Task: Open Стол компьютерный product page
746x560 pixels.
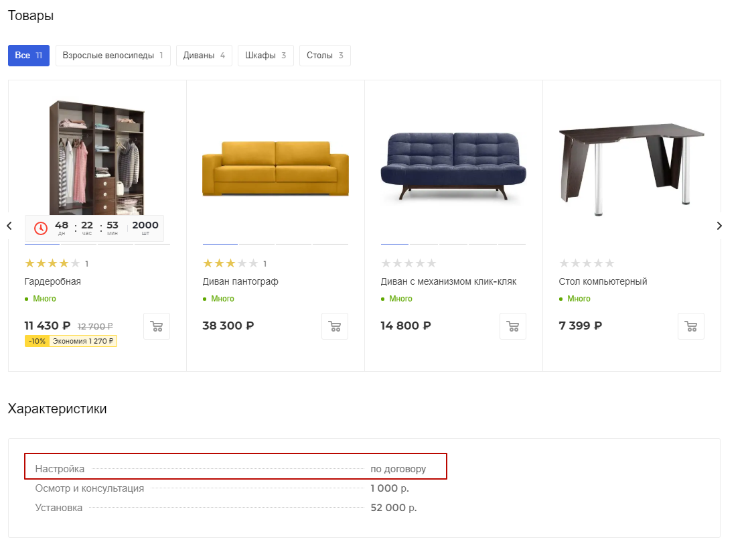Action: [x=603, y=281]
